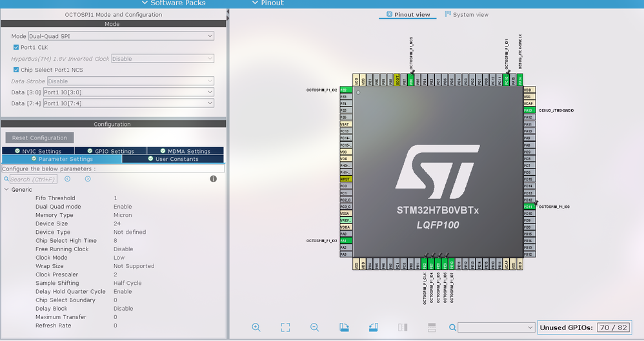Zoom in on the pinout view
The height and width of the screenshot is (341, 644).
(256, 327)
